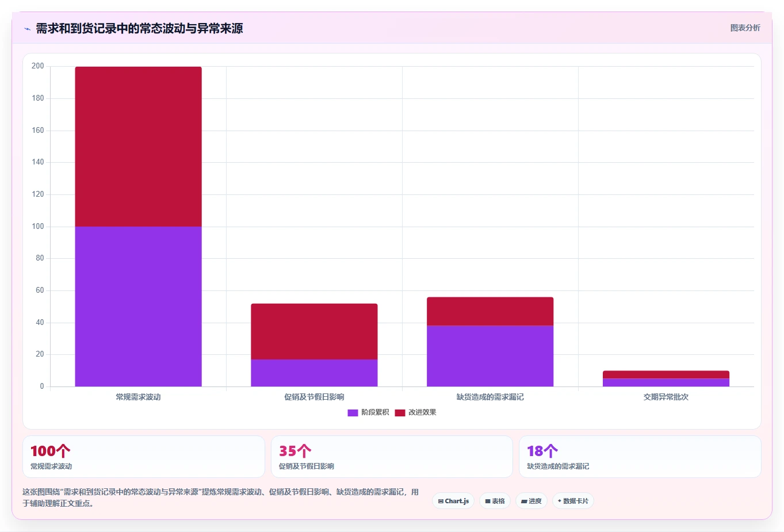
Task: Open the 35个 促销及节假日影响 stat card
Action: coord(392,457)
